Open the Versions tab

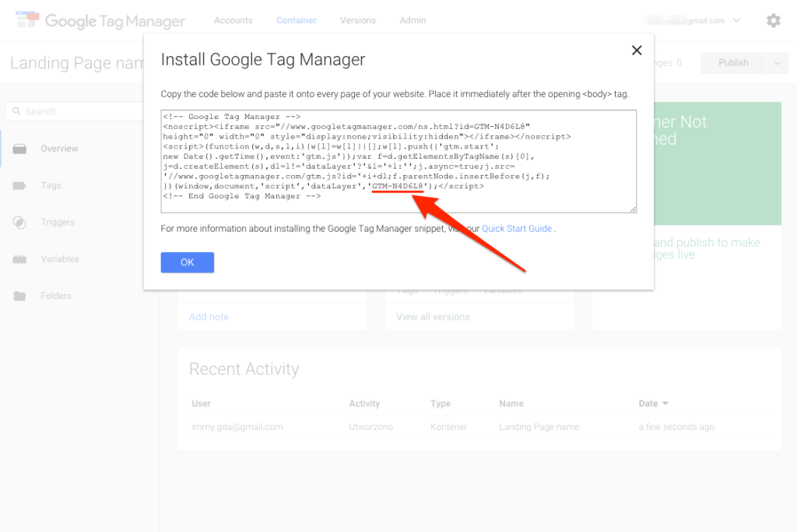pos(358,20)
